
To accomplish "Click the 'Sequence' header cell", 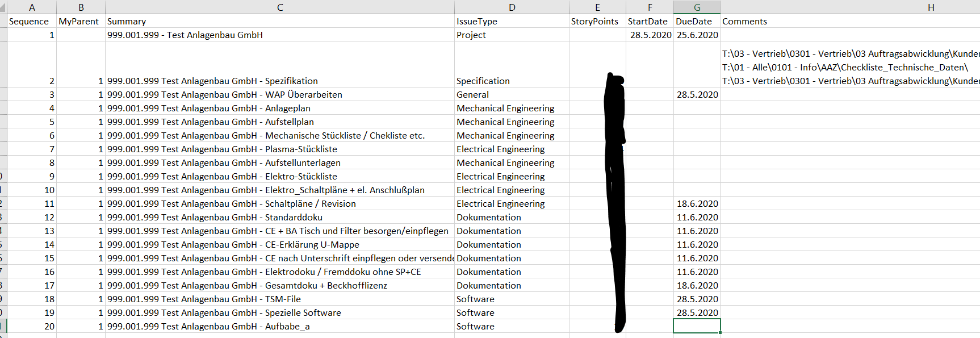I will (x=32, y=21).
